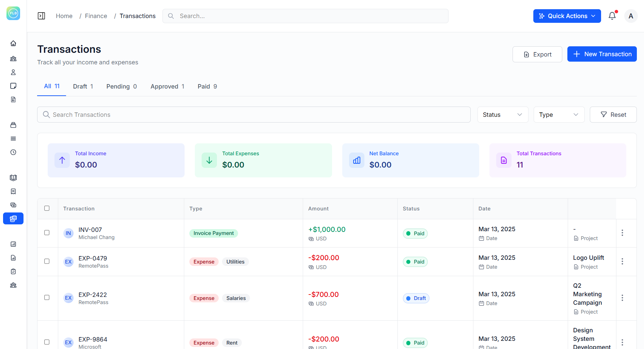Switch to the Paid tab
Image resolution: width=644 pixels, height=349 pixels.
pos(207,86)
